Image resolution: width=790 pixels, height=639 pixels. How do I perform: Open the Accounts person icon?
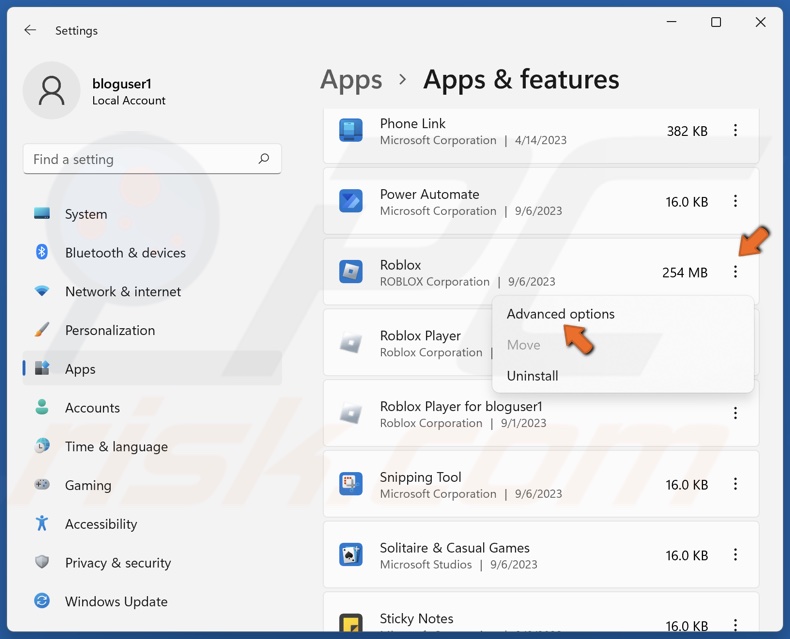[x=42, y=407]
